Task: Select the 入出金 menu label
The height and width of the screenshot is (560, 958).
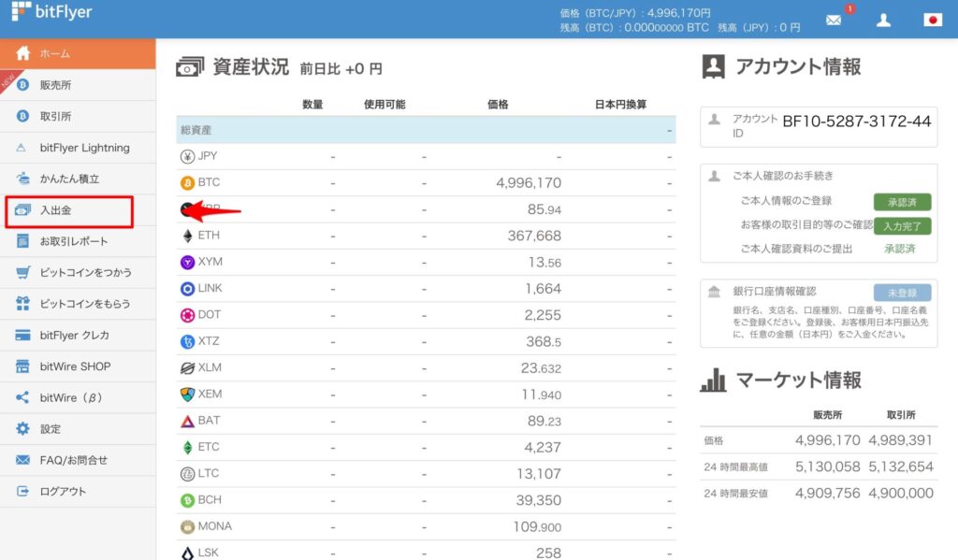Action: pos(55,210)
